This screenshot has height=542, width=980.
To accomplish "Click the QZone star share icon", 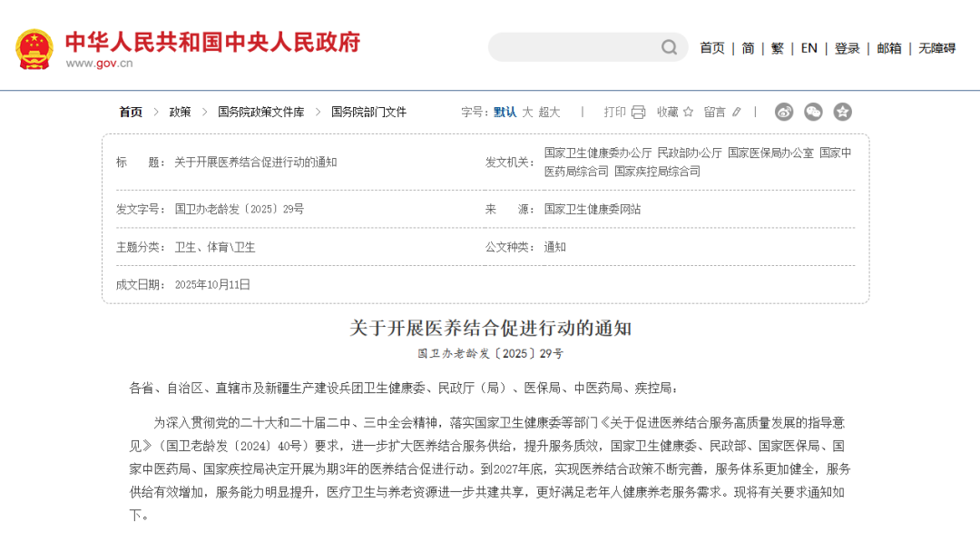I will pos(843,112).
